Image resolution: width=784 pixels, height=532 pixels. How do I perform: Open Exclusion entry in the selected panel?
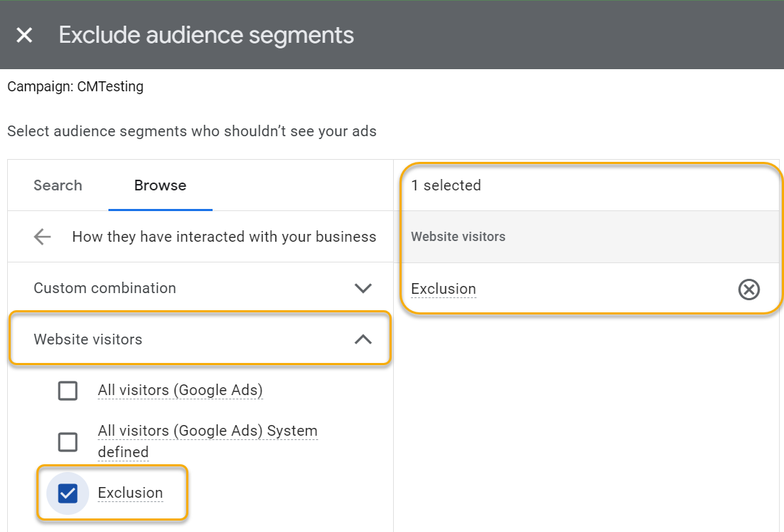pos(443,290)
